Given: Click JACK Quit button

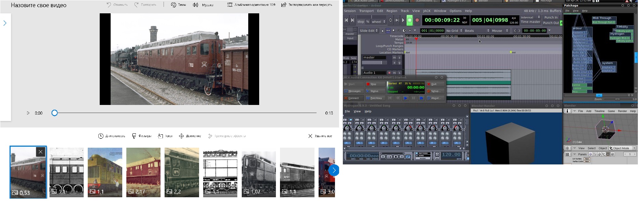Looking at the screenshot, I should 436,84.
